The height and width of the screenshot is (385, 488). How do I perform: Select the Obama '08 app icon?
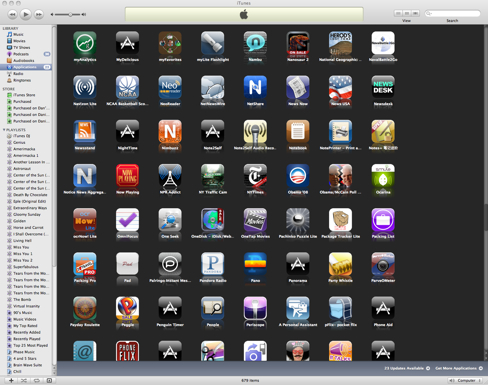(298, 176)
